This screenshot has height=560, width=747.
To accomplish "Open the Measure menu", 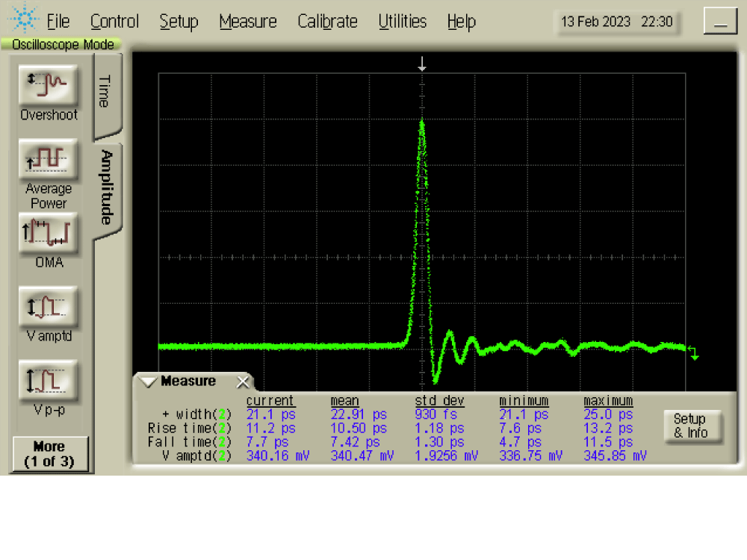I will [248, 22].
